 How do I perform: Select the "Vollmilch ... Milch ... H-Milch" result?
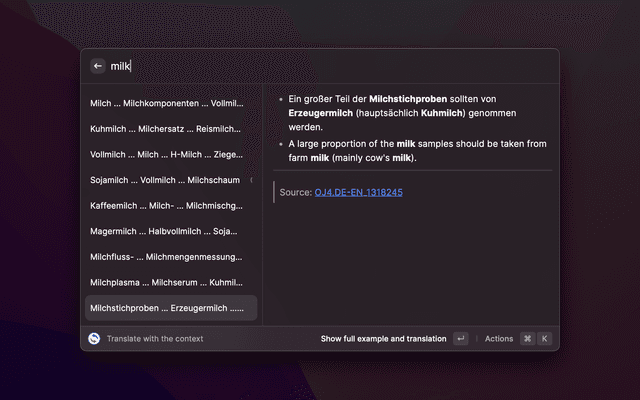point(166,155)
